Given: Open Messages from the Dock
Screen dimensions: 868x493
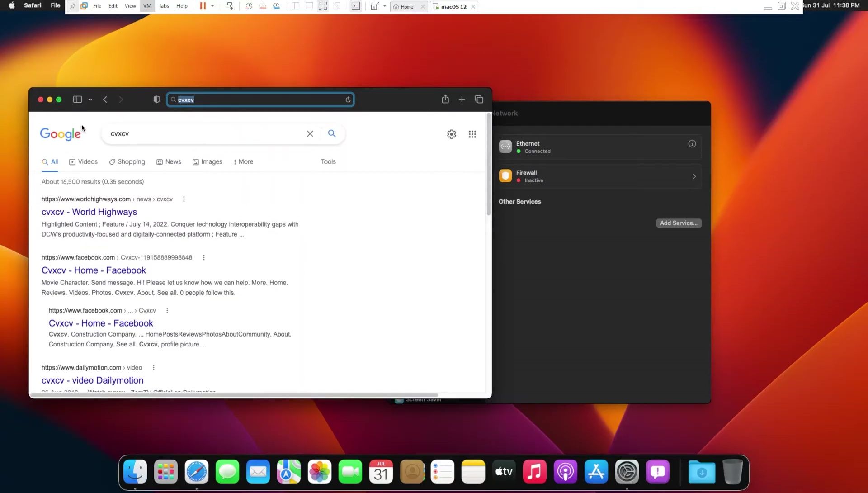Looking at the screenshot, I should point(227,472).
